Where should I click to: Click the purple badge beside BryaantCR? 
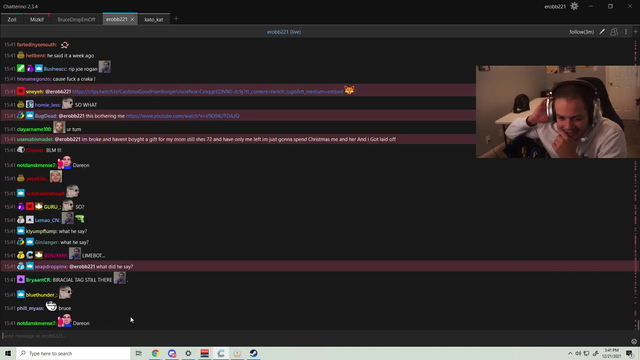(21, 280)
